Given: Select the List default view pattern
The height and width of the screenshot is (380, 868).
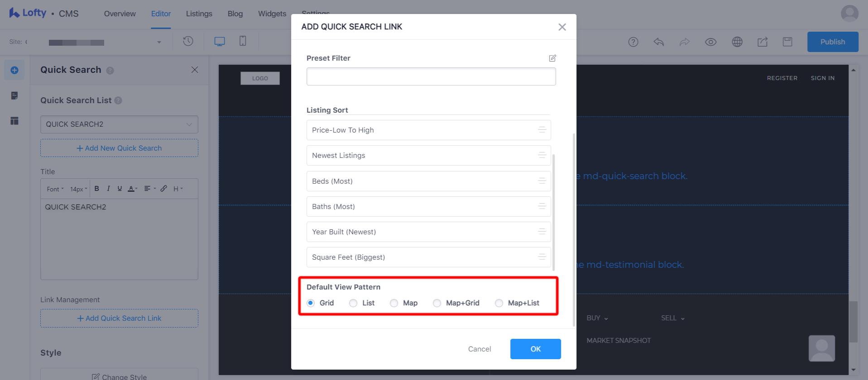Looking at the screenshot, I should point(353,303).
